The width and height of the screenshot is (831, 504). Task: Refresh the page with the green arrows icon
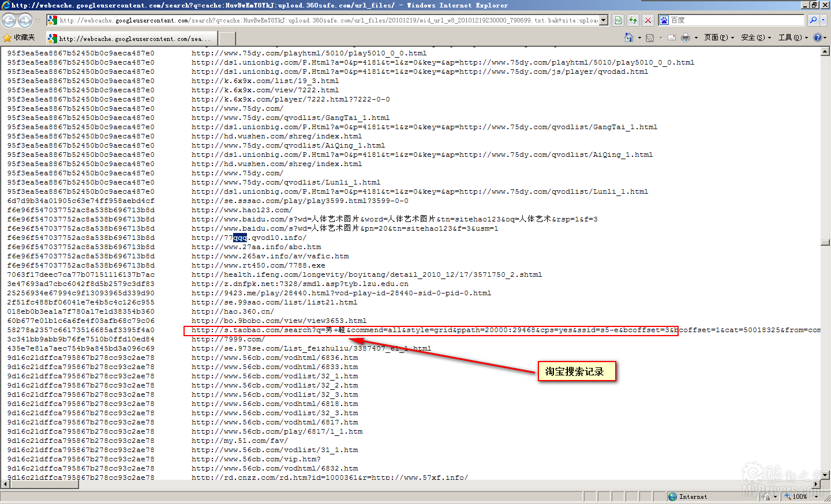point(633,20)
